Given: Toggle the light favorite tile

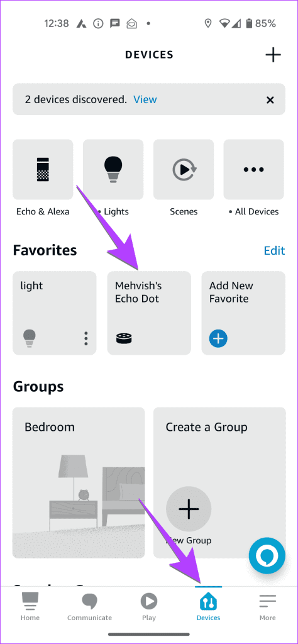Looking at the screenshot, I should [55, 313].
